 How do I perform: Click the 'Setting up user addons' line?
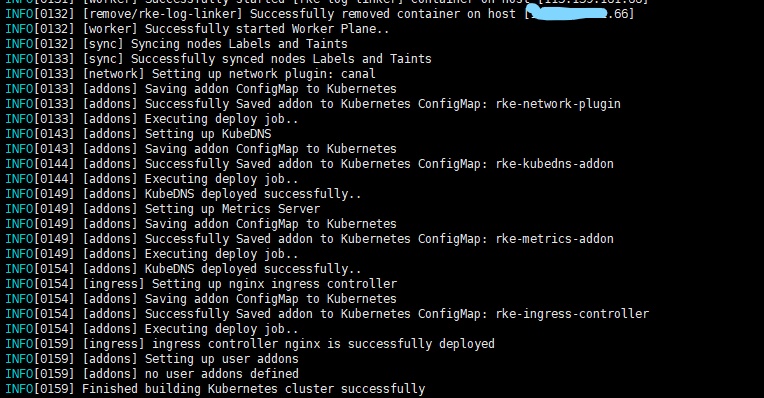coord(152,359)
